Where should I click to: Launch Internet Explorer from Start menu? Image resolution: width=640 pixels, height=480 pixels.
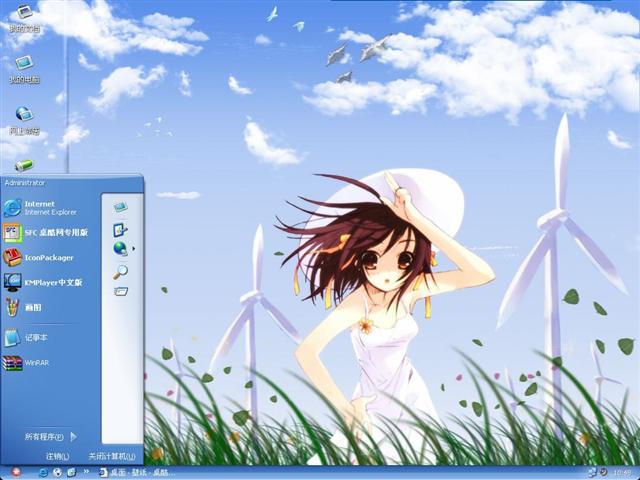(51, 208)
